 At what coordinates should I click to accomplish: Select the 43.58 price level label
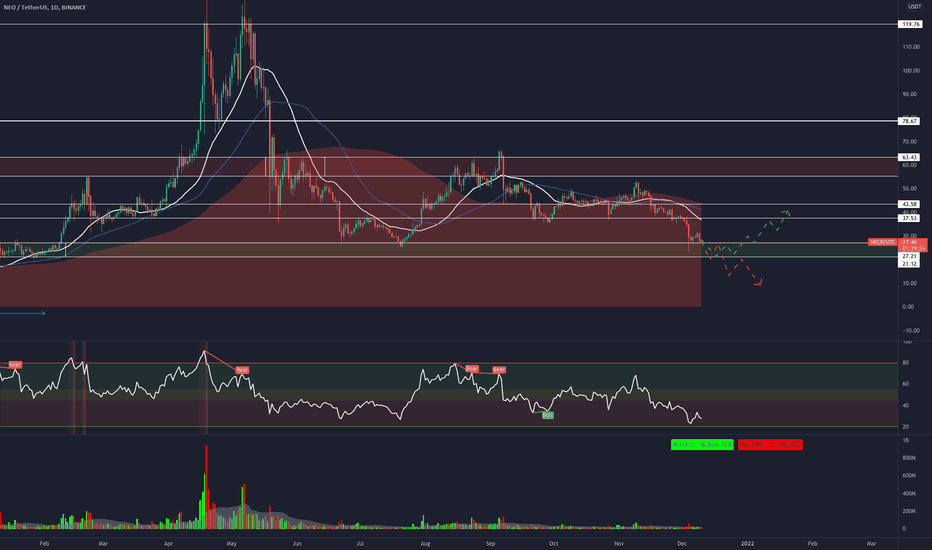[909, 204]
